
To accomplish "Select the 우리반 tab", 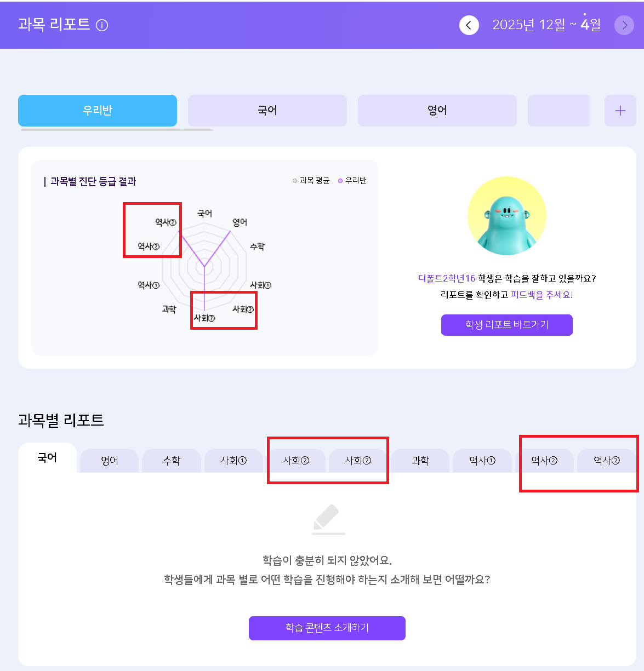I will (98, 111).
